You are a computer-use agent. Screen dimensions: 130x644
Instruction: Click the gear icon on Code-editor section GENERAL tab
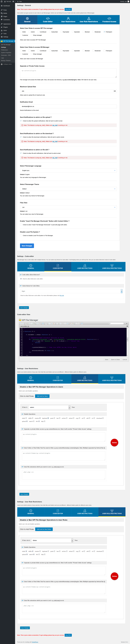pyautogui.click(x=31, y=266)
